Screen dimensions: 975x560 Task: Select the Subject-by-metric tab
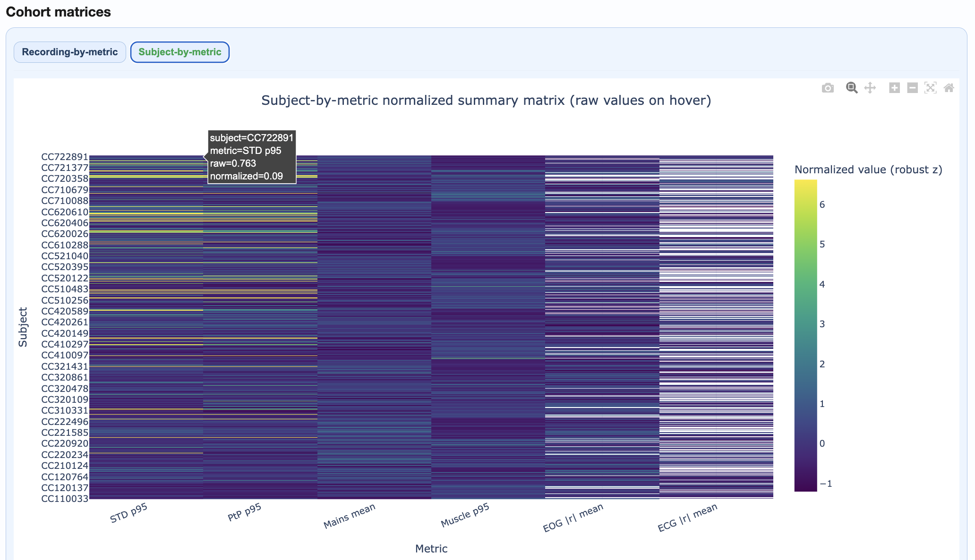pyautogui.click(x=180, y=52)
